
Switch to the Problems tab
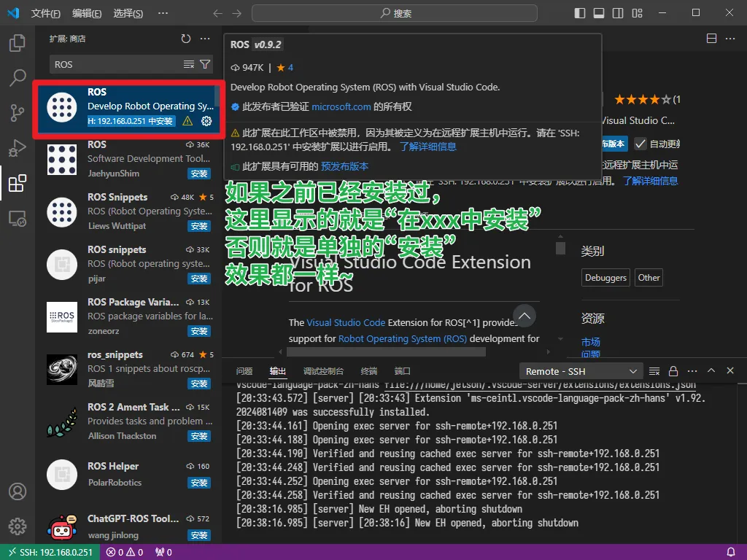tap(244, 371)
